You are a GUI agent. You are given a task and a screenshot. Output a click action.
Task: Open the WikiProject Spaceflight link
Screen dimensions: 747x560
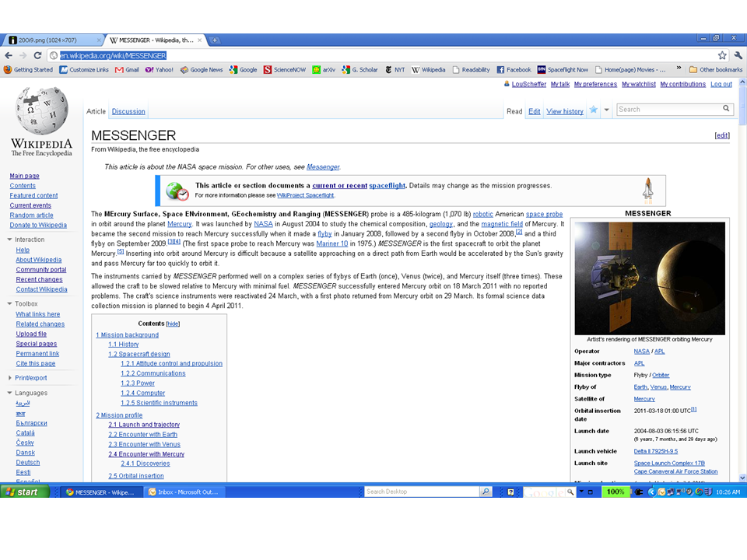pos(305,195)
